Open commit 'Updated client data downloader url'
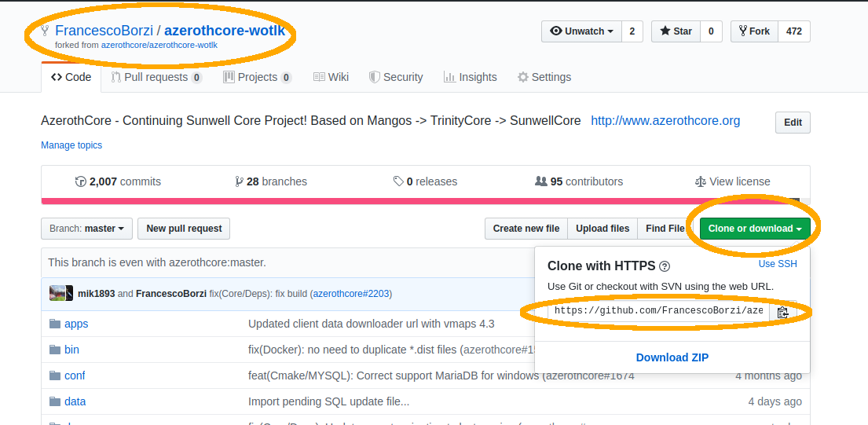 [x=372, y=324]
